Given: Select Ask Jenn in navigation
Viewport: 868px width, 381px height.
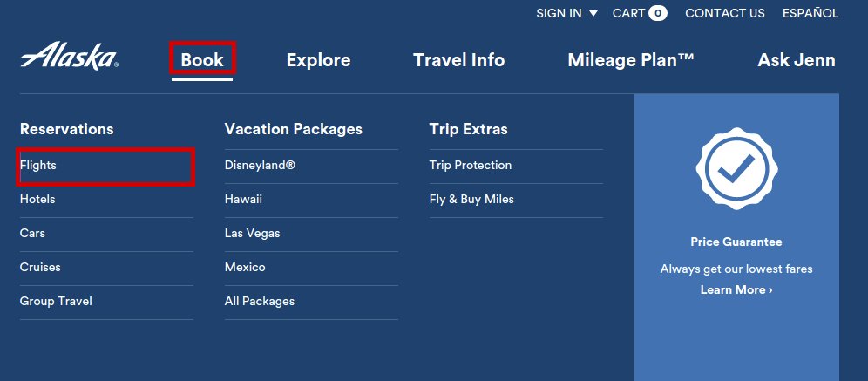Looking at the screenshot, I should click(x=796, y=60).
